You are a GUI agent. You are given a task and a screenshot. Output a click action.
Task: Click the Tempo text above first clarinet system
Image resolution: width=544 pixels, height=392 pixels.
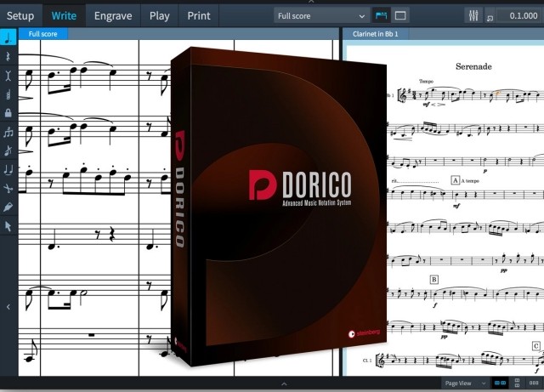pos(426,82)
